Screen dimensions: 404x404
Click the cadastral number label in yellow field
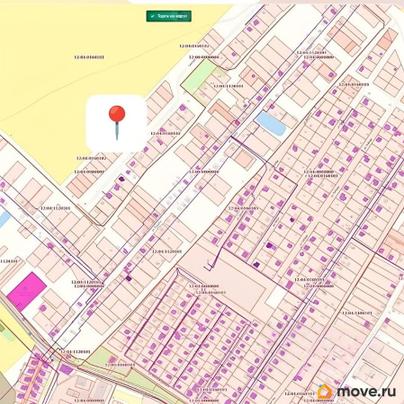coord(89,57)
